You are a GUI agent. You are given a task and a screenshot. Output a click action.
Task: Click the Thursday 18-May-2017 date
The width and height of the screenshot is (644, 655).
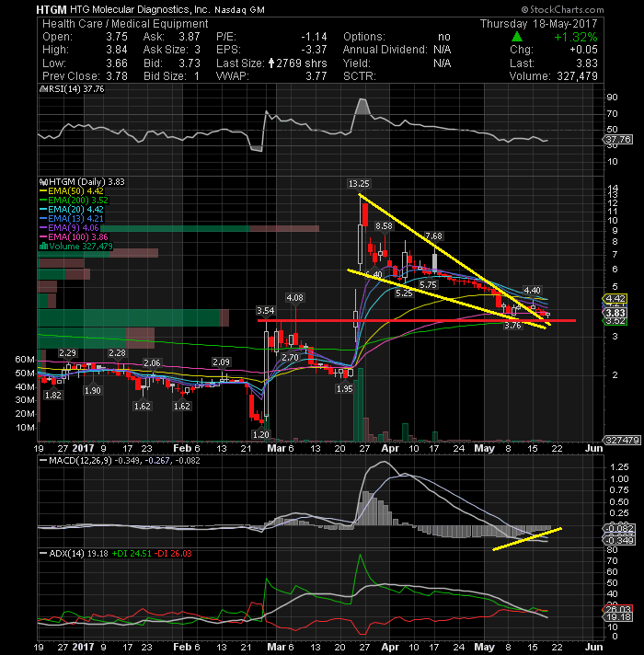[x=539, y=24]
